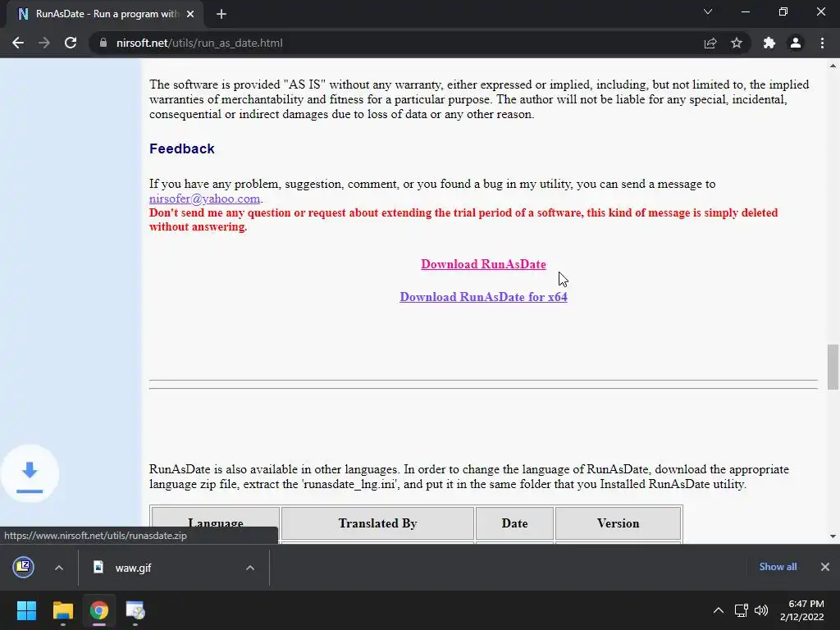Click the Date column header
Viewport: 840px width, 630px height.
pos(514,523)
